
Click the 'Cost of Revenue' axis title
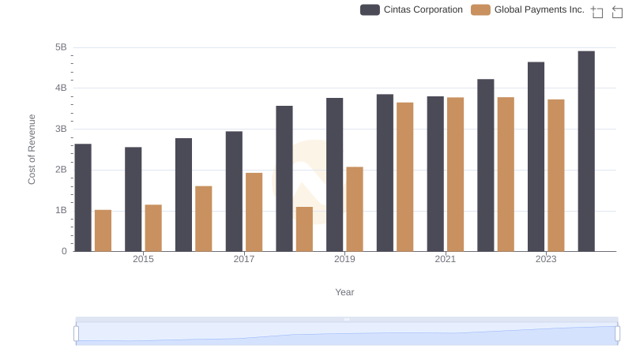point(32,149)
